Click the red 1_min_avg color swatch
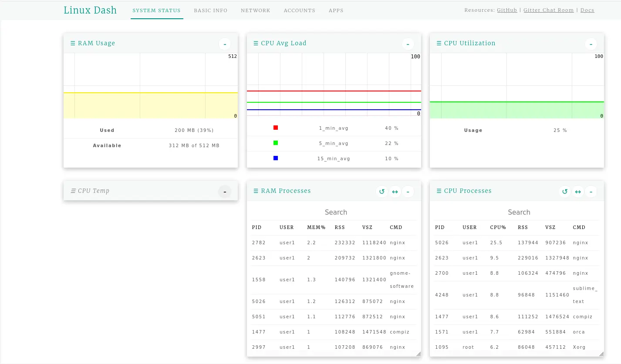This screenshot has width=621, height=364. 276,128
